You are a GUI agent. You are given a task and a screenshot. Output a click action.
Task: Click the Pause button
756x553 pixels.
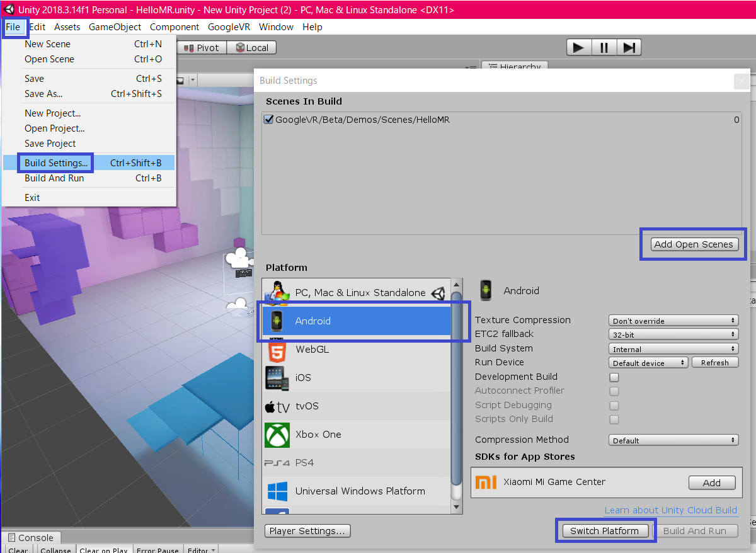[604, 47]
